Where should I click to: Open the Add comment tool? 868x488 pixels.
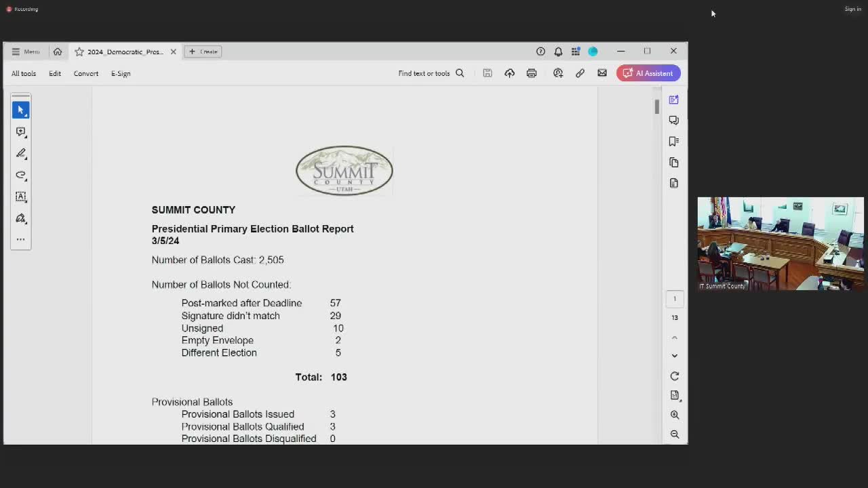[x=20, y=131]
